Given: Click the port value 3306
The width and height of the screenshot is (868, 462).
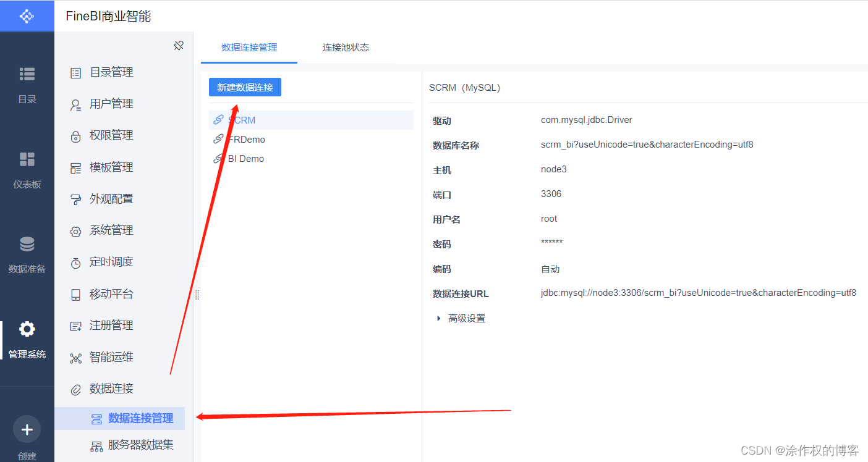Looking at the screenshot, I should click(551, 194).
